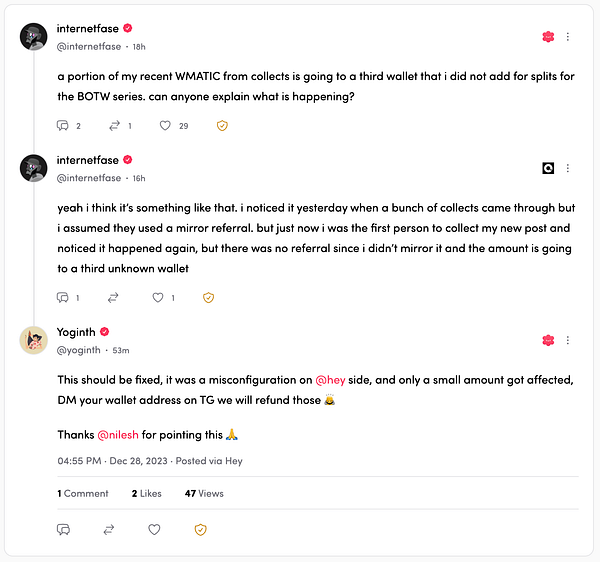This screenshot has height=562, width=600.
Task: Click the shield badge on first post
Action: coord(222,126)
